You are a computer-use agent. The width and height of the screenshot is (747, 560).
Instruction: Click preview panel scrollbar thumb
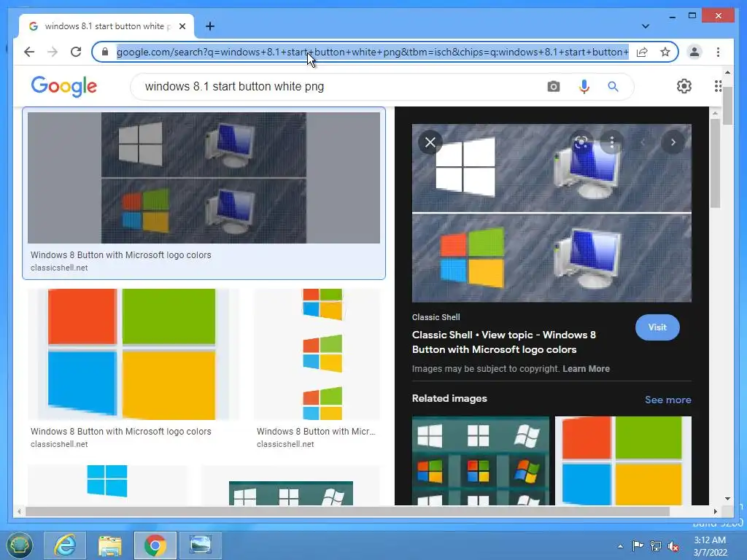tap(715, 163)
